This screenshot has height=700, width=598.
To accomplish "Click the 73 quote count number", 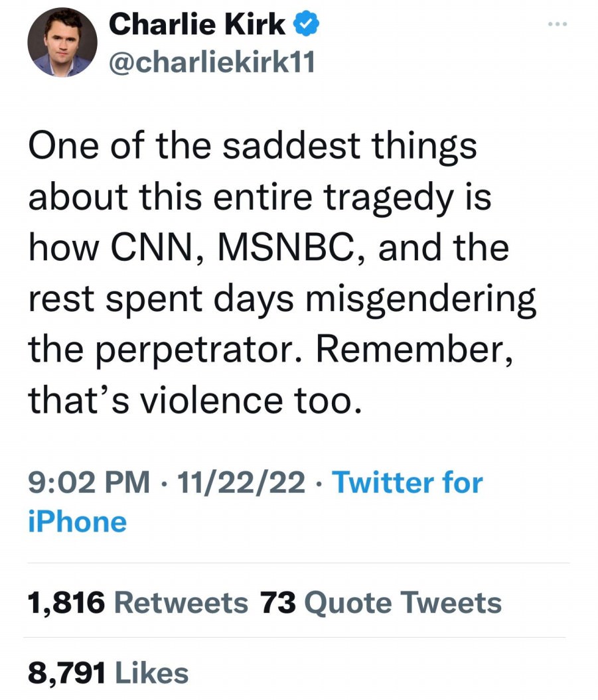I will coord(277,603).
